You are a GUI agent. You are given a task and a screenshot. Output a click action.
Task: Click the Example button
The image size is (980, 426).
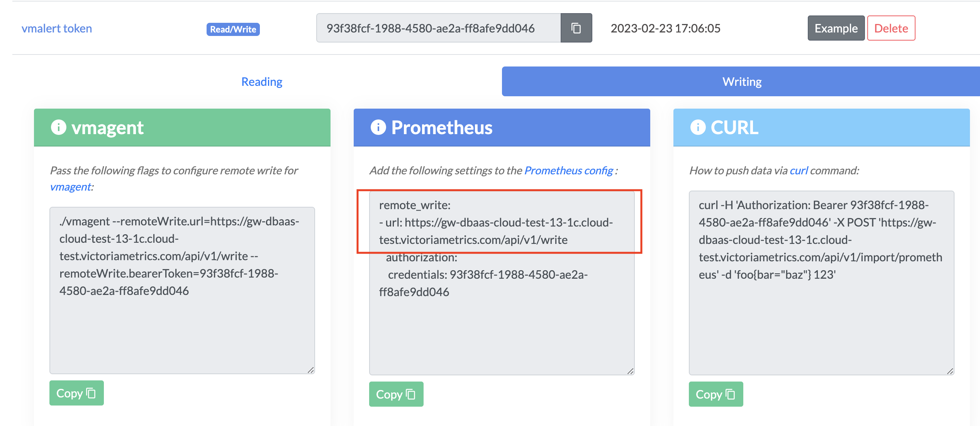(836, 28)
